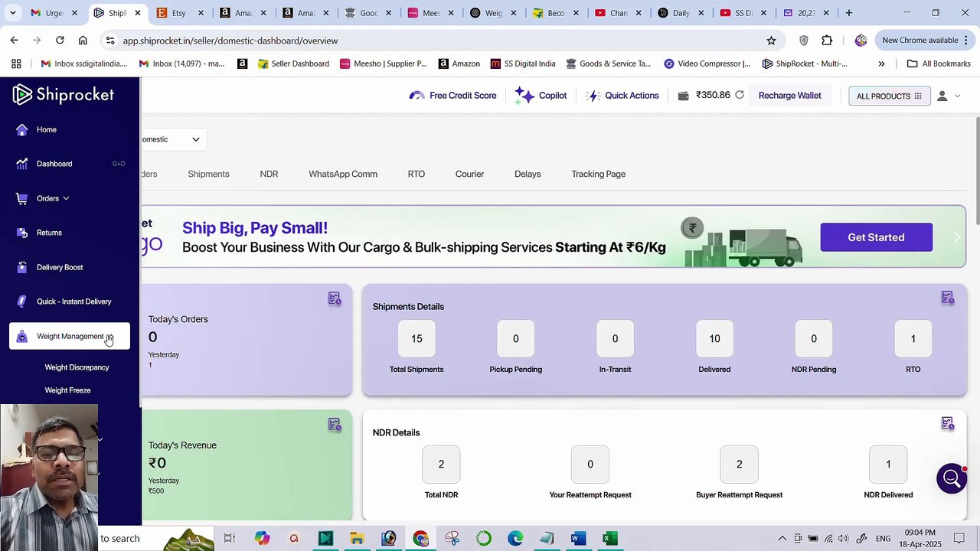Launch Copilot from header
This screenshot has height=551, width=980.
tap(541, 96)
